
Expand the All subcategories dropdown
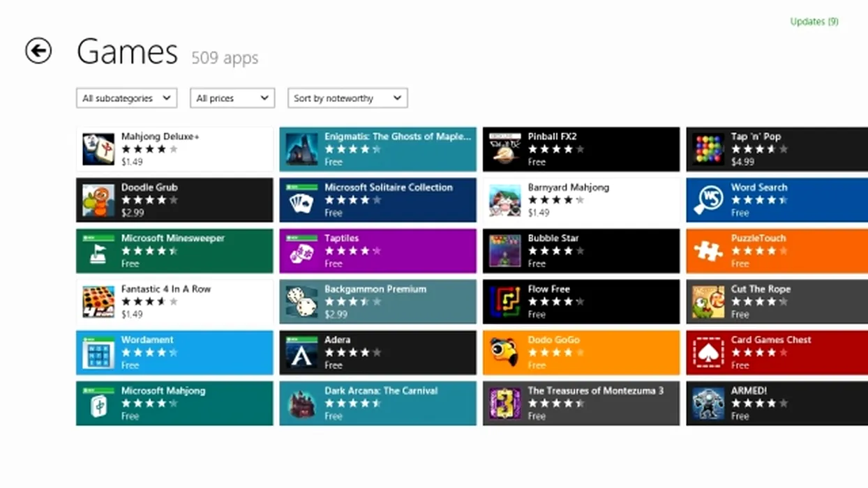coord(126,98)
